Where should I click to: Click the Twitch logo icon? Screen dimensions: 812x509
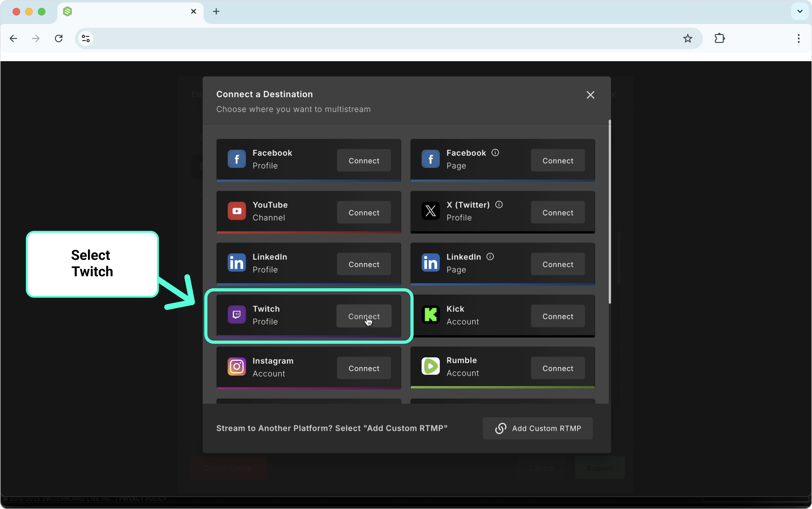pos(236,315)
